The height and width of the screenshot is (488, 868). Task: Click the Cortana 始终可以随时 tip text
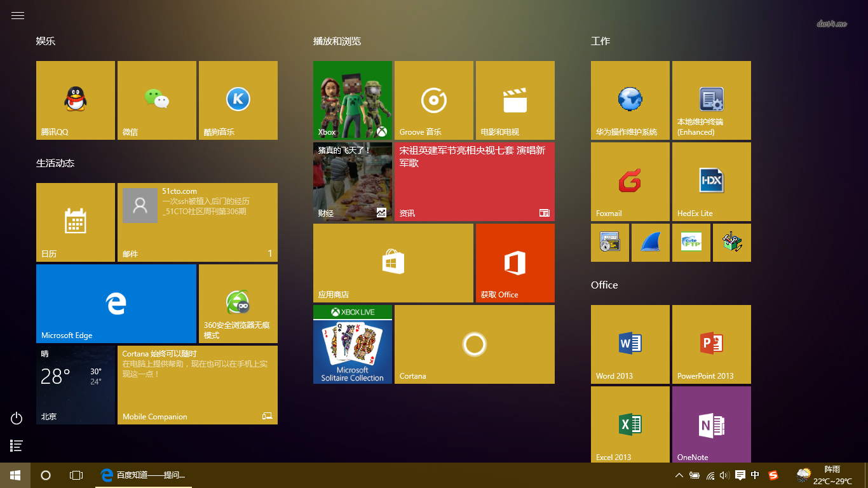159,354
